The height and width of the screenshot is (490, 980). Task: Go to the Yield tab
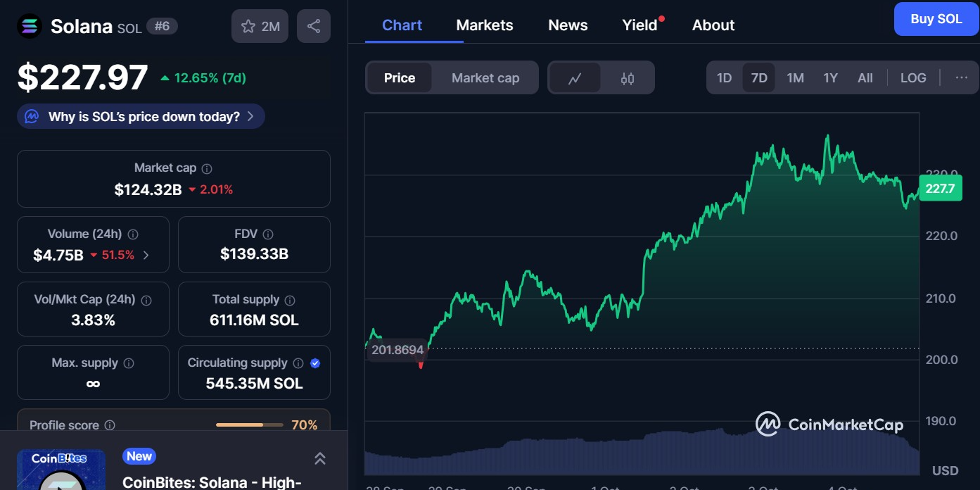(639, 25)
